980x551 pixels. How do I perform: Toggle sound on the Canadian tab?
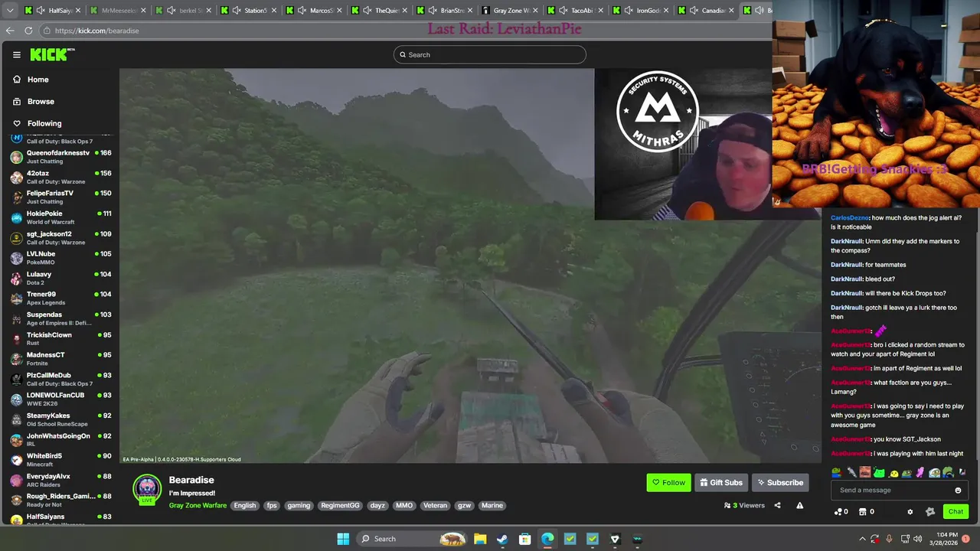[694, 11]
